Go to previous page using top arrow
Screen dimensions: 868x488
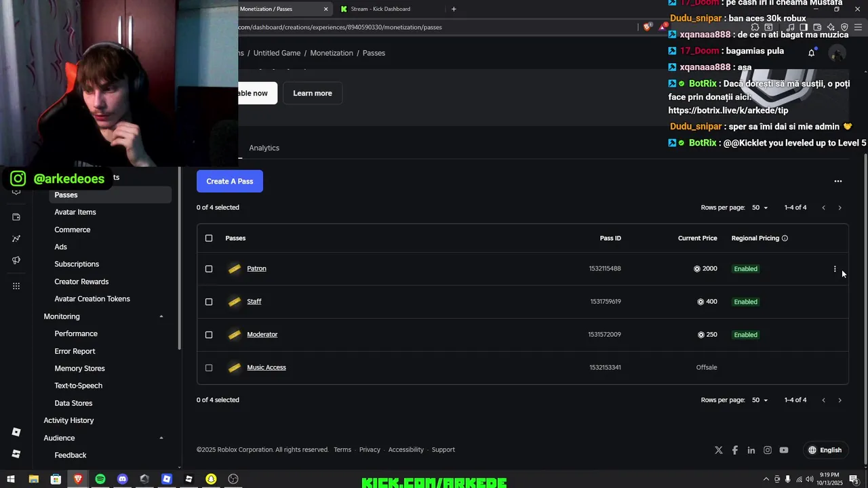823,207
